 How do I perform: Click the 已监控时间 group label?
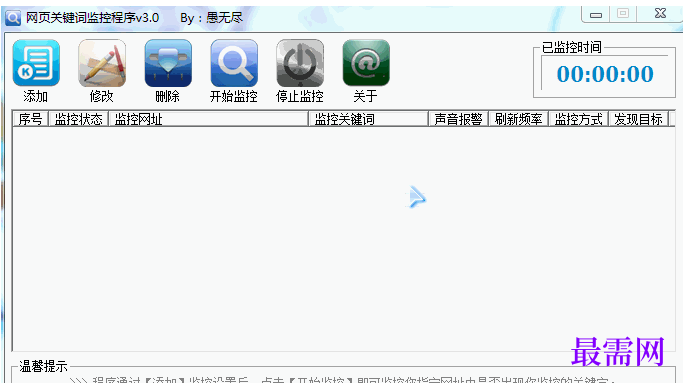pyautogui.click(x=571, y=47)
